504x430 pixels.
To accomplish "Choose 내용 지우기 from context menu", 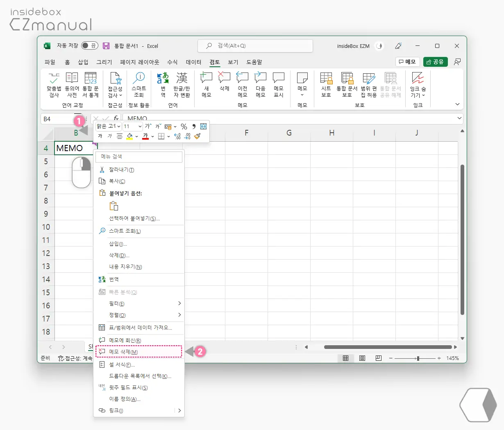I will [x=140, y=267].
